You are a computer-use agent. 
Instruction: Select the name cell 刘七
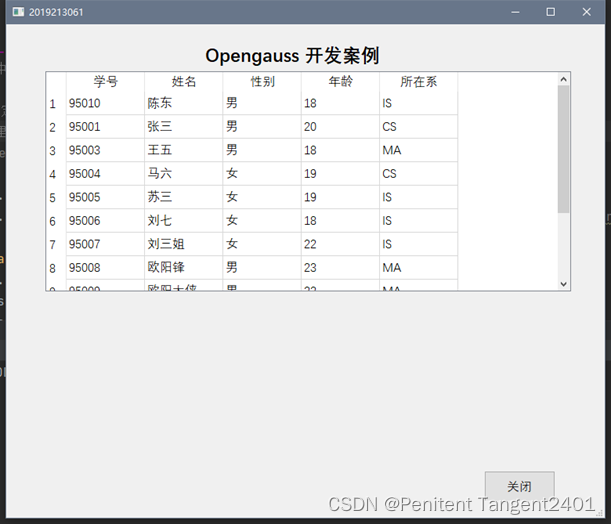pyautogui.click(x=184, y=221)
